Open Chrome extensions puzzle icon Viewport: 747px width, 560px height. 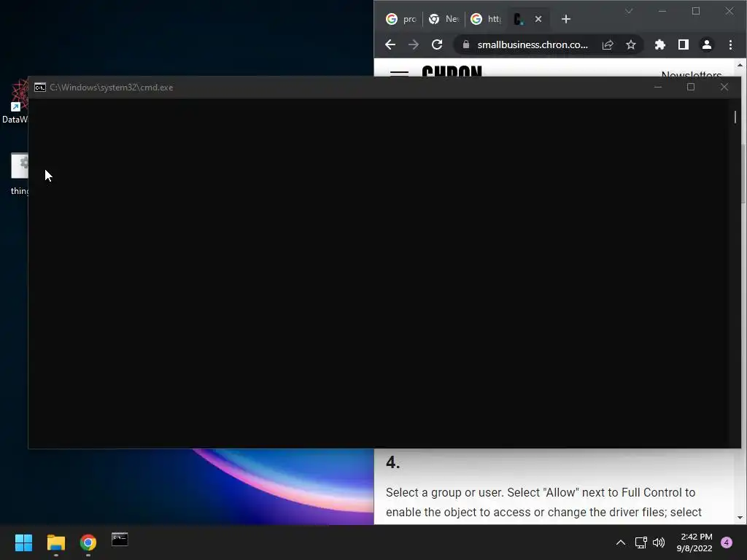click(x=659, y=44)
